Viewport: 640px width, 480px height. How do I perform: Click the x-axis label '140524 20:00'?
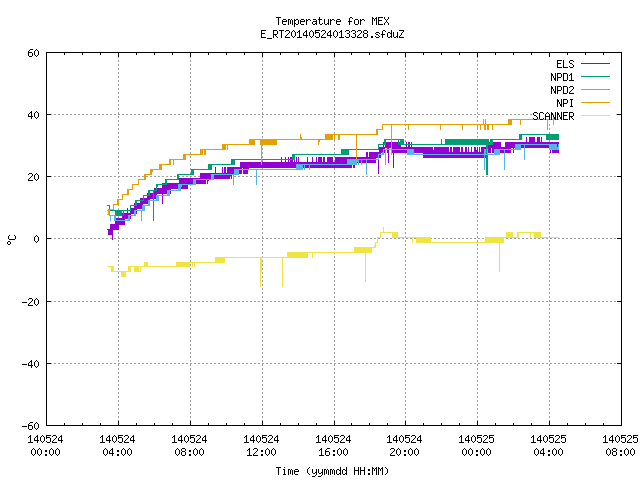[x=404, y=446]
